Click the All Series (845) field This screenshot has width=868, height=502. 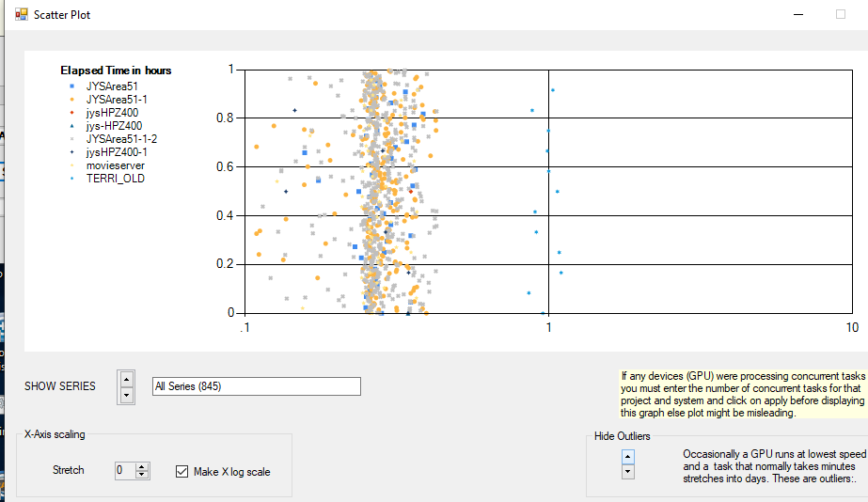pos(257,386)
